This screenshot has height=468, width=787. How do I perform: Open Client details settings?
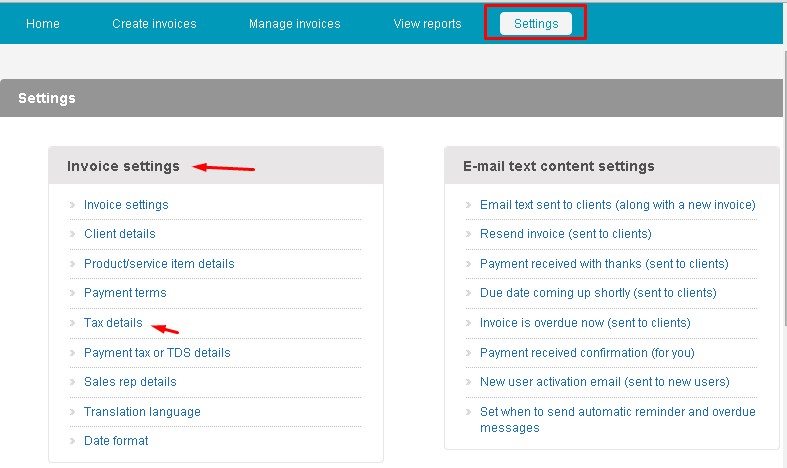coord(119,233)
